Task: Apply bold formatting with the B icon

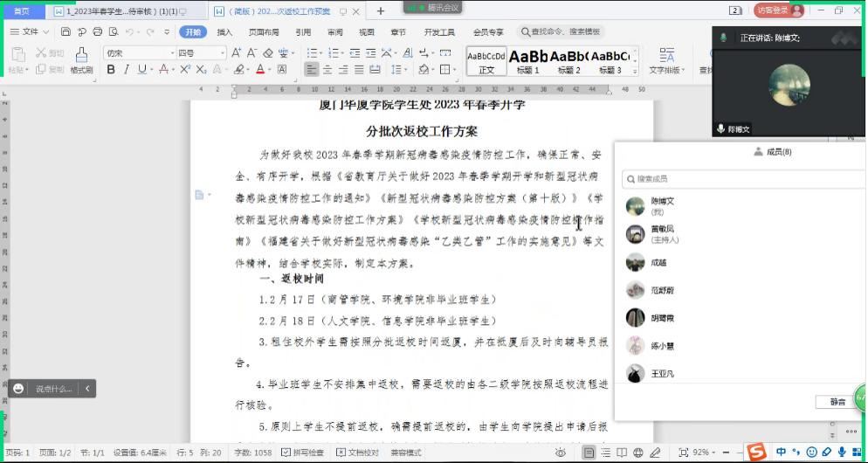Action: point(111,69)
